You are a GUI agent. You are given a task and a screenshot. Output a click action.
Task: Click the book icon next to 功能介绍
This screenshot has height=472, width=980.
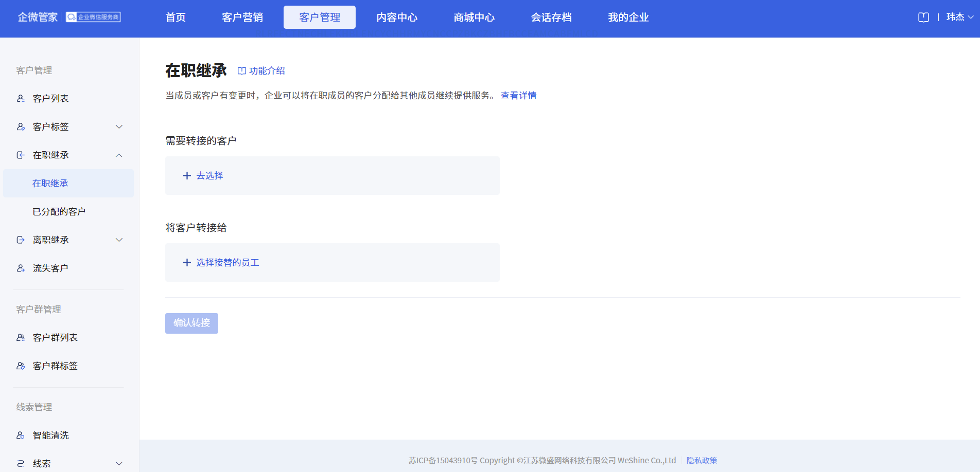coord(241,71)
